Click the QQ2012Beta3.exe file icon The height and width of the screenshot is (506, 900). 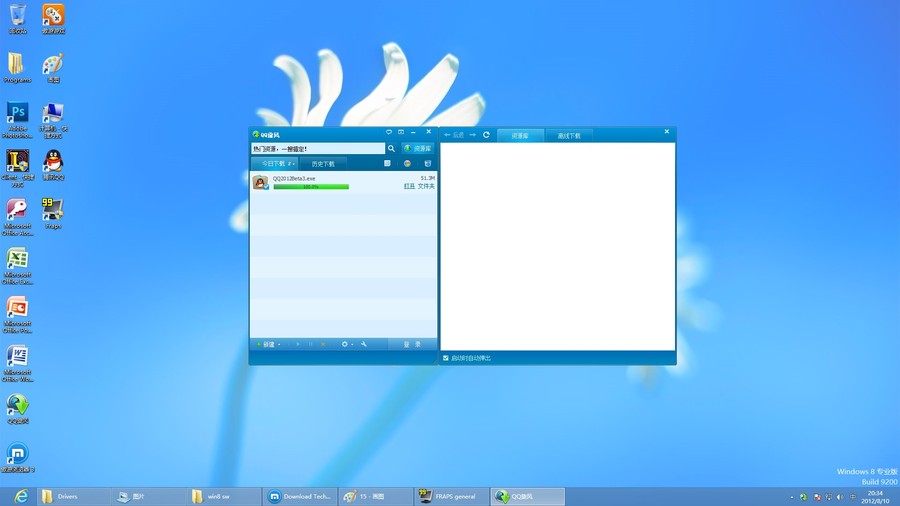260,182
